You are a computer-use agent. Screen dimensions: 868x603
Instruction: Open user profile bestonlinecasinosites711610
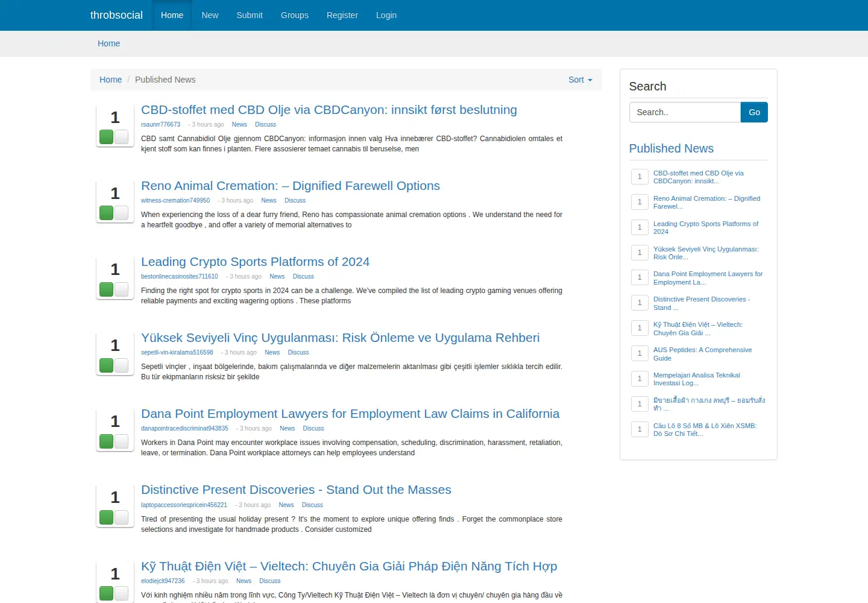coord(180,276)
